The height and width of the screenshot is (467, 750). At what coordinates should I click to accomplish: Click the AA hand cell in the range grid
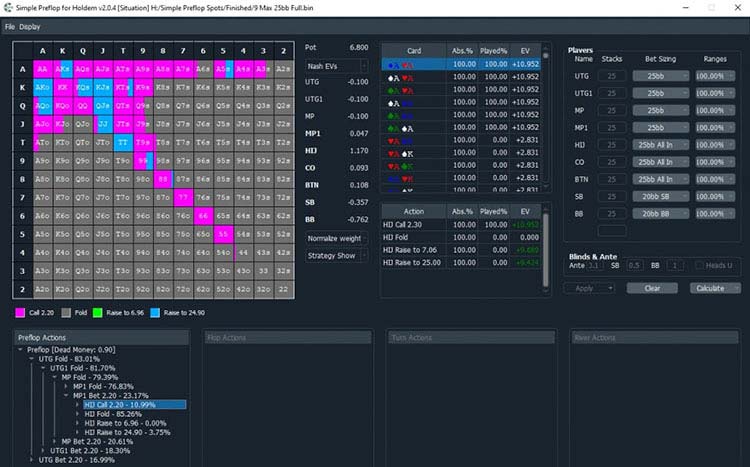click(44, 70)
